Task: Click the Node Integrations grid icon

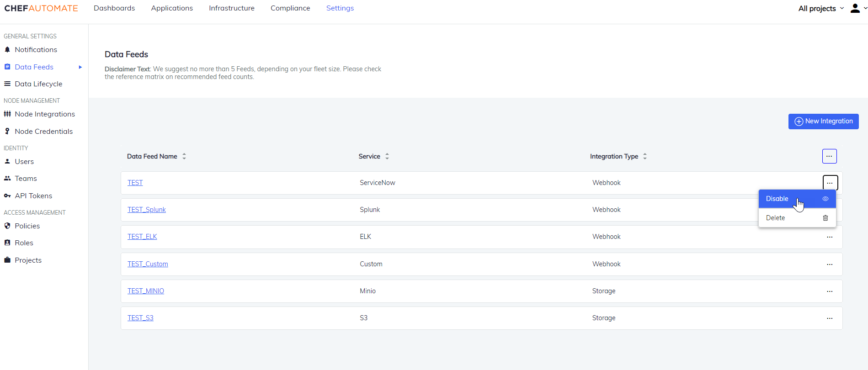Action: point(7,114)
